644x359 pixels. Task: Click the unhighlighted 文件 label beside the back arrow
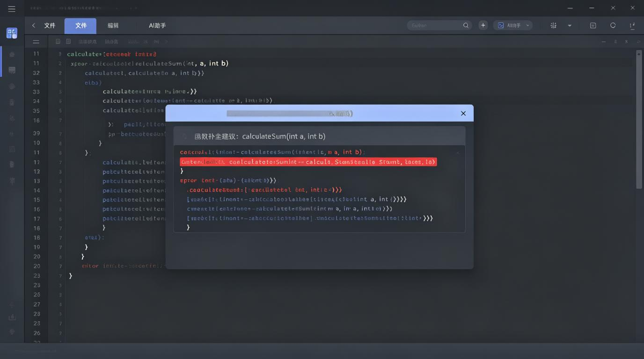coord(50,26)
